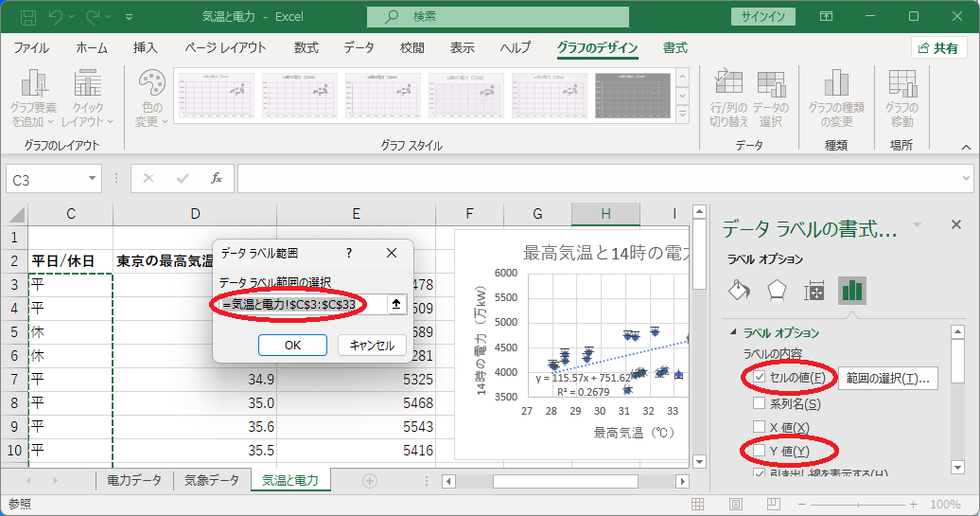Open the task pane options dropdown arrow

(x=917, y=224)
